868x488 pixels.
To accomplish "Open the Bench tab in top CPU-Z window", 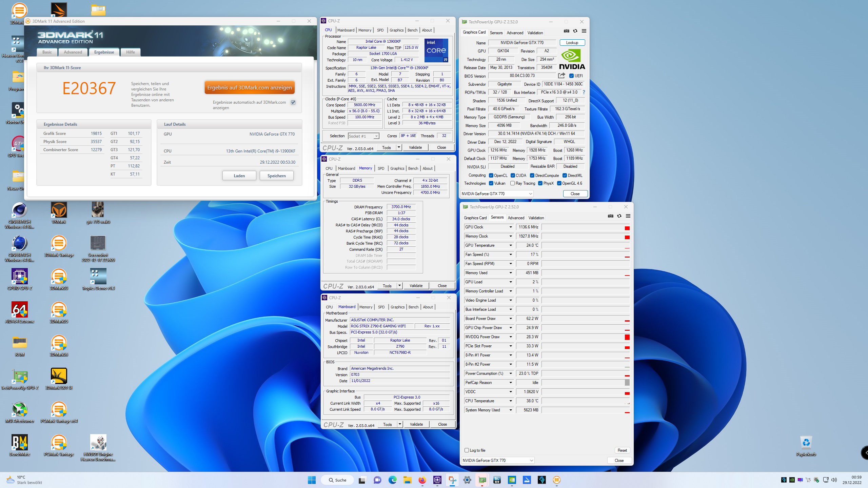I will coord(412,30).
